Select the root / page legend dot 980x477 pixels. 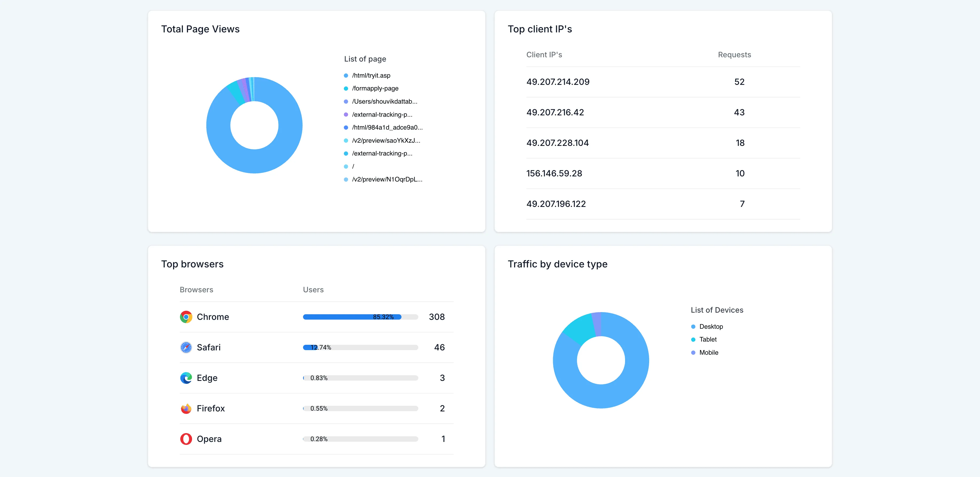click(x=346, y=166)
